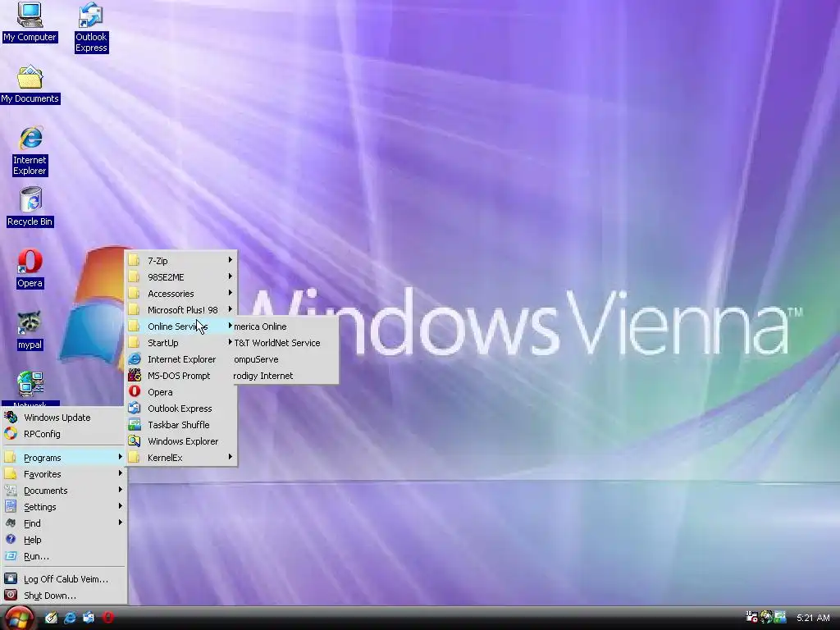Open Outlook Express desktop shortcut

(91, 28)
